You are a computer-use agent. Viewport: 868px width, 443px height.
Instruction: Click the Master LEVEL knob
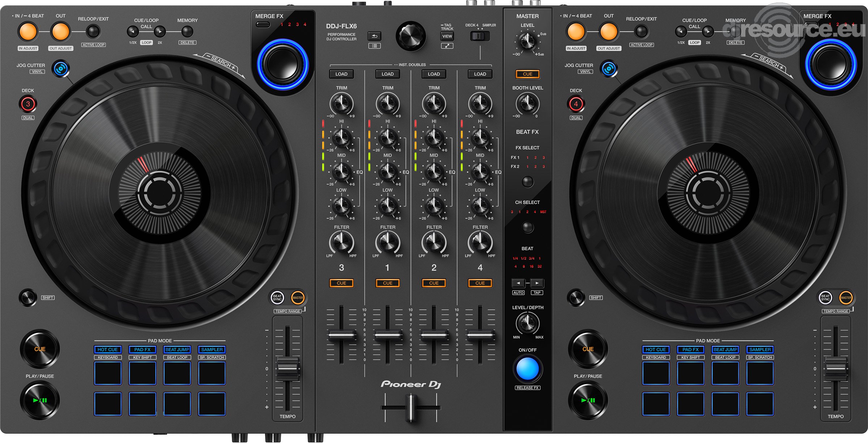(x=527, y=42)
